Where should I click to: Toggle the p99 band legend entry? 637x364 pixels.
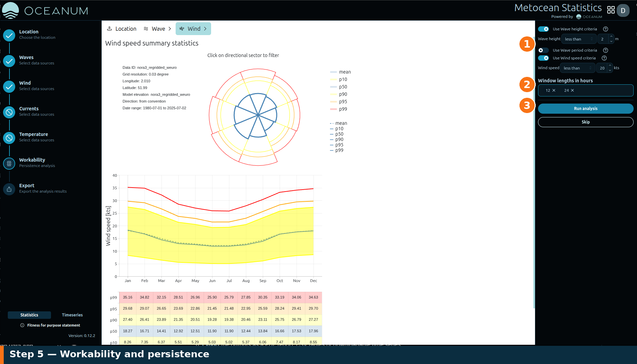[339, 109]
